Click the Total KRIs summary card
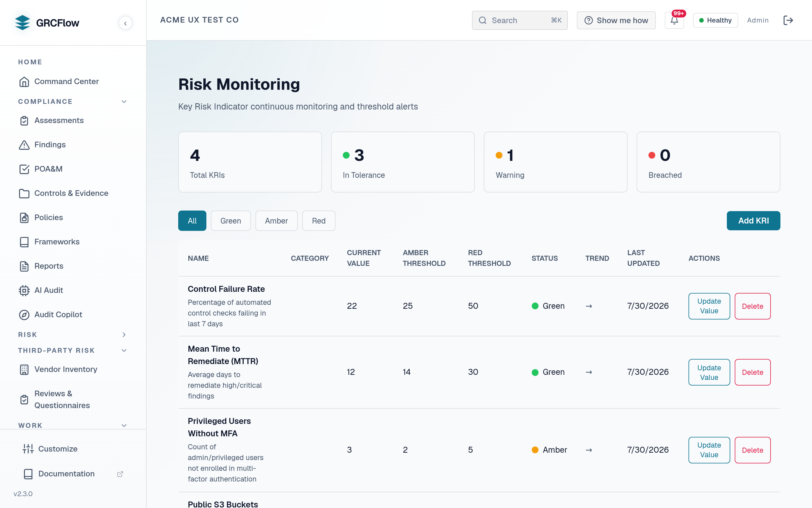The width and height of the screenshot is (812, 508). [250, 162]
